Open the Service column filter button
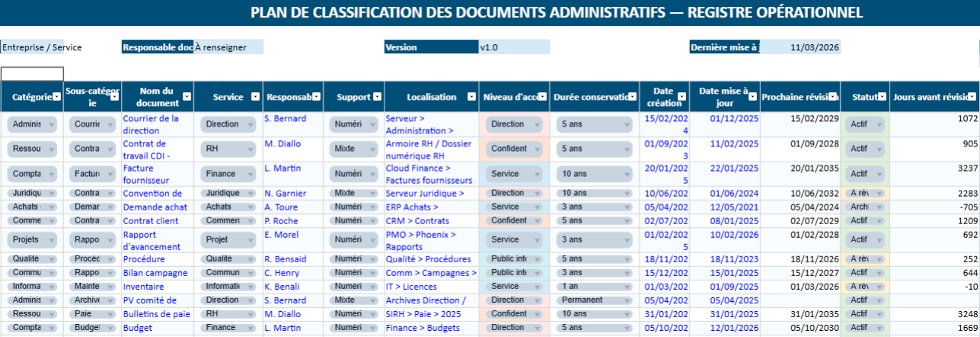 [x=256, y=98]
